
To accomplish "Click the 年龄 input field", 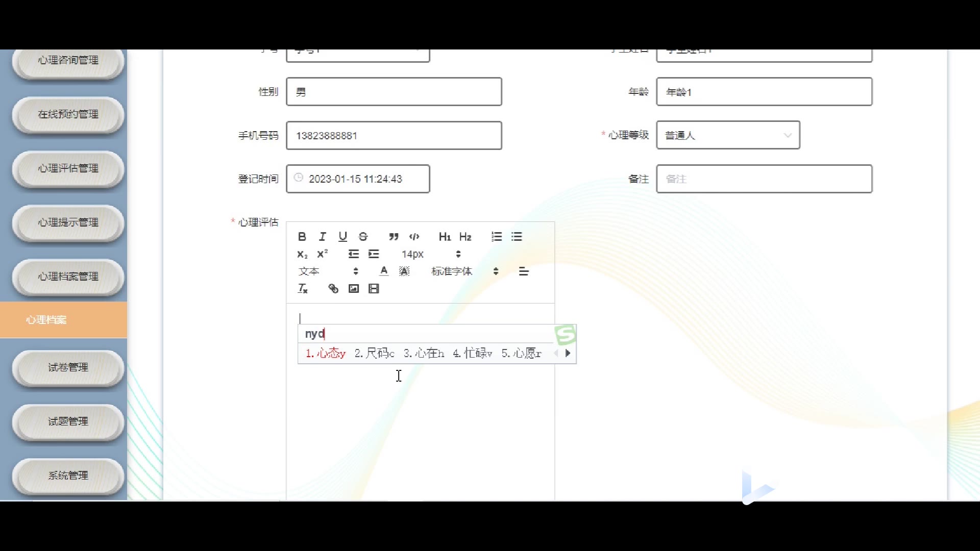I will (x=764, y=92).
